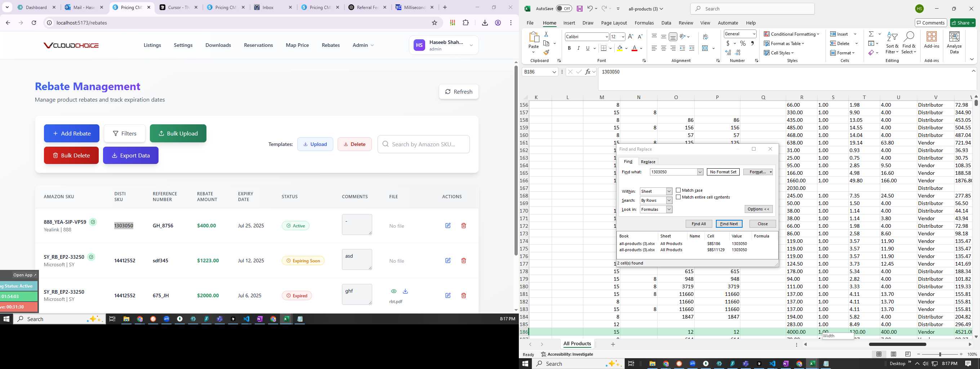Open the Font name Calibri dropdown
This screenshot has height=369, width=980.
point(606,36)
